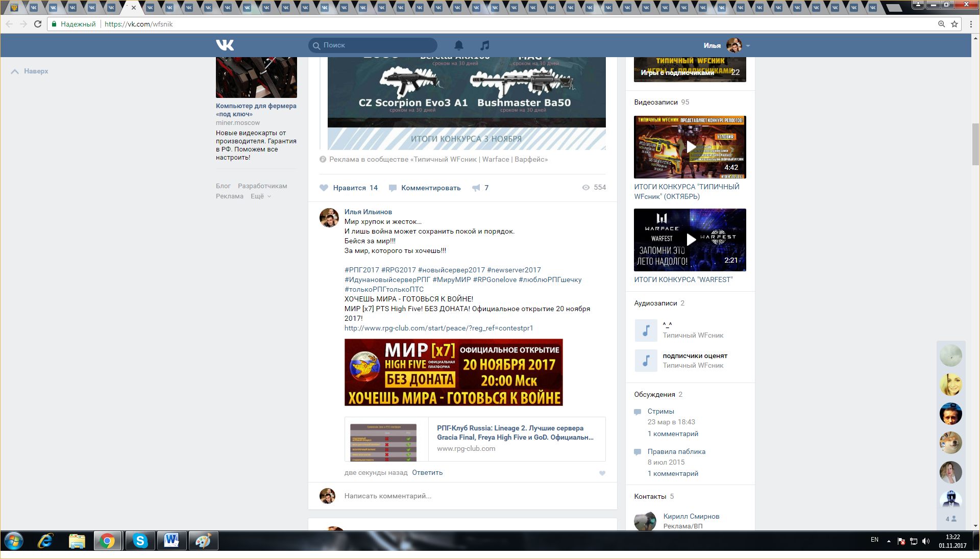The width and height of the screenshot is (980, 559).
Task: Click the views eye counter 554
Action: [594, 188]
